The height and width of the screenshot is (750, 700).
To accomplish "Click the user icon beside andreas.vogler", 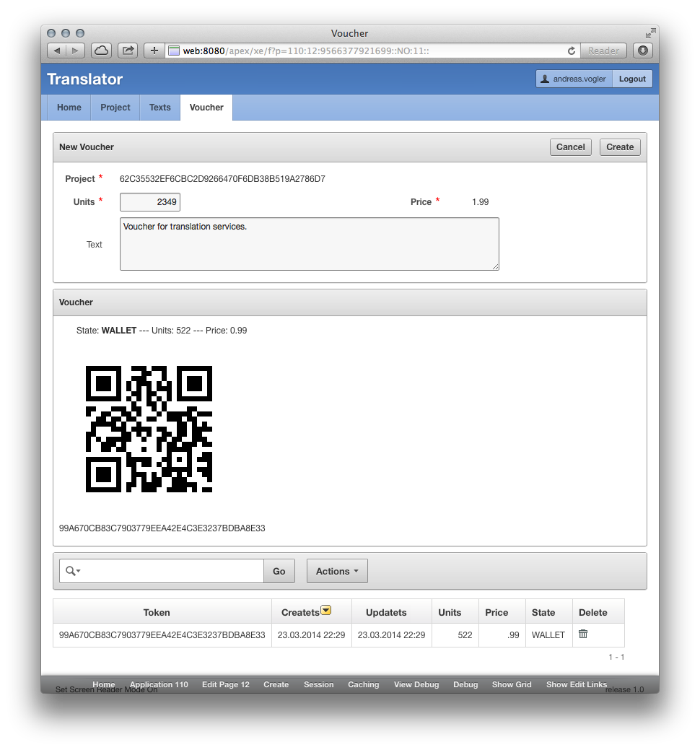I will tap(545, 79).
